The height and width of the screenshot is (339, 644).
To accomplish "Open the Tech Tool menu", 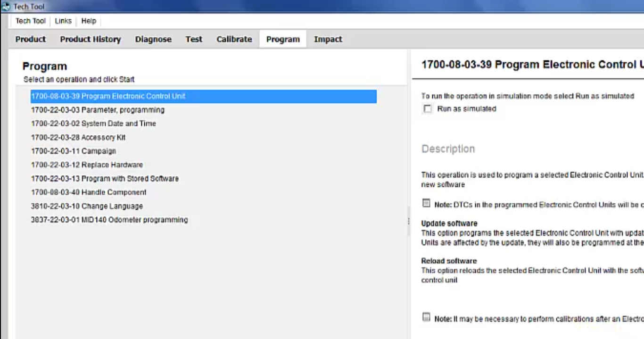I will tap(30, 21).
